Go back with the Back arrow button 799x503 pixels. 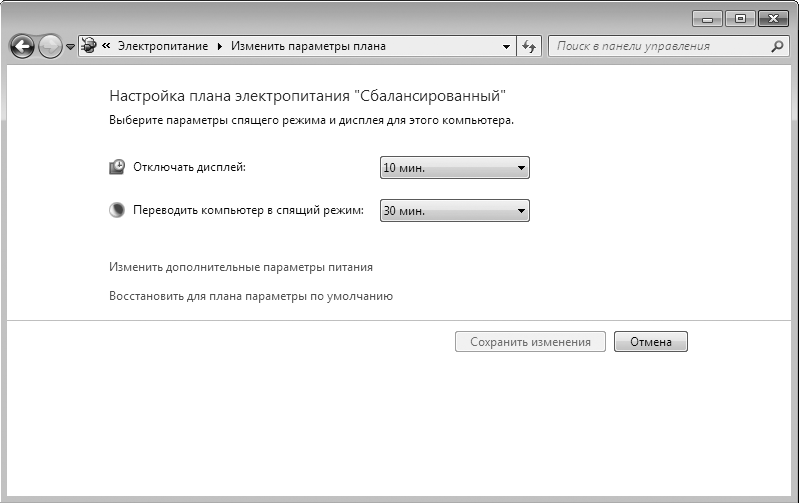(x=22, y=47)
